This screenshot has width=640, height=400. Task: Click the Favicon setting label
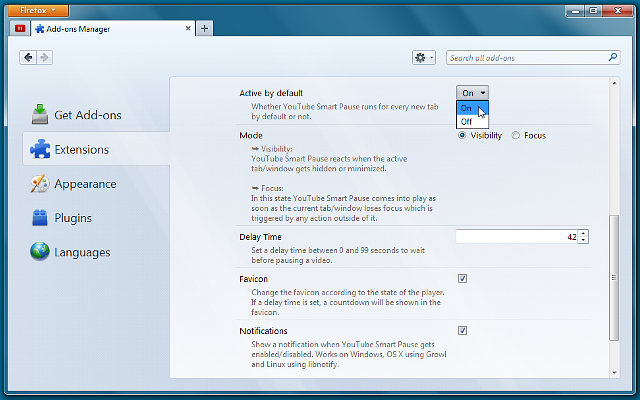[x=253, y=279]
